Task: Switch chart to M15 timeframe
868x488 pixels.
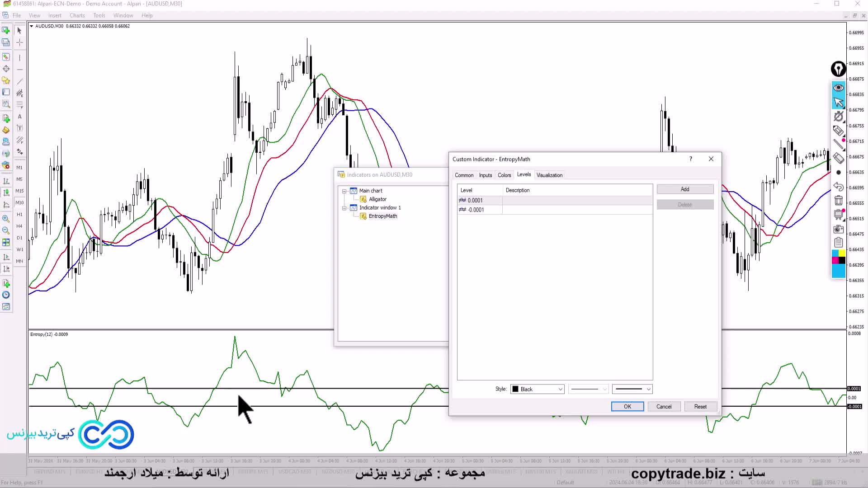Action: [19, 191]
